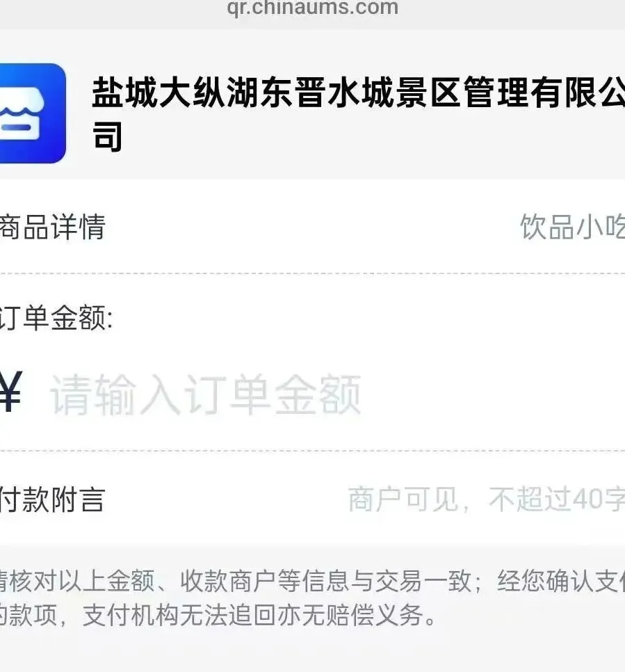
Task: Focus the 商户可见，不超过40字 remark field
Action: pos(486,499)
